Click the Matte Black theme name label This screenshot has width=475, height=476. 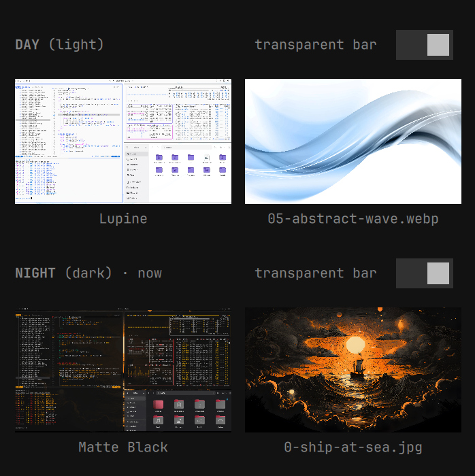click(123, 447)
